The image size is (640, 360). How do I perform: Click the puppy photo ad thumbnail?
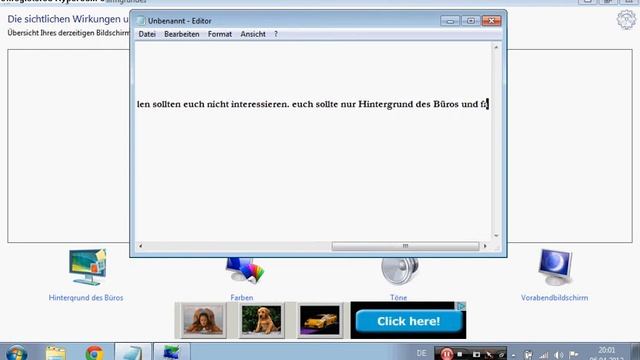point(261,320)
